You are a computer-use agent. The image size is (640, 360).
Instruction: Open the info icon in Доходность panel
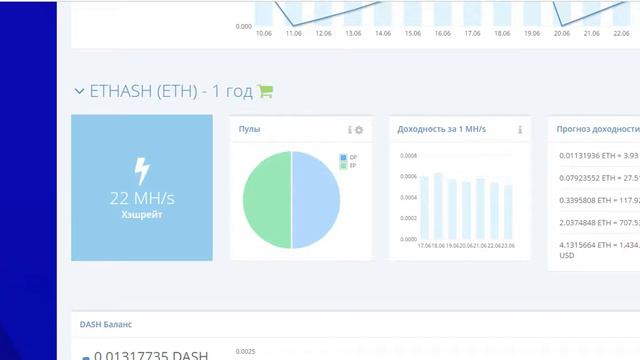pos(520,129)
